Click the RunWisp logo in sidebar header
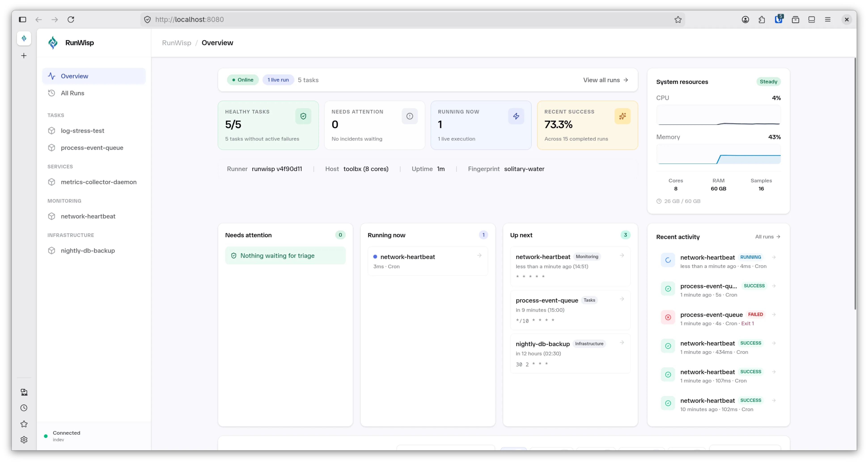868x463 pixels. 53,42
